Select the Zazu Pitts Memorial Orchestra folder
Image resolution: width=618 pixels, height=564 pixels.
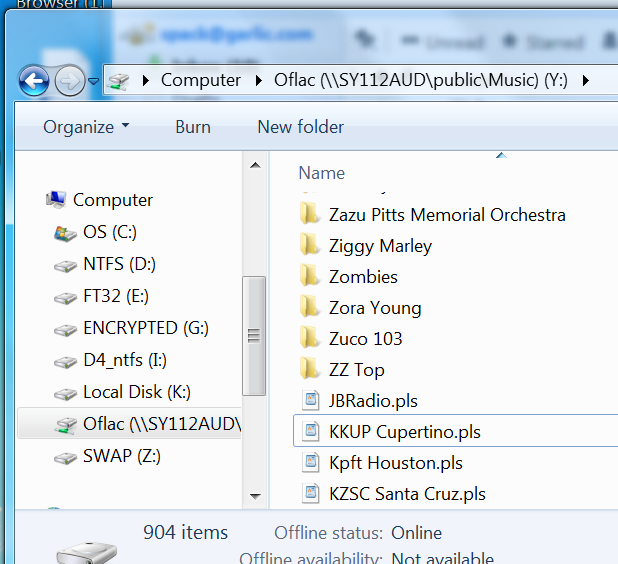click(447, 216)
